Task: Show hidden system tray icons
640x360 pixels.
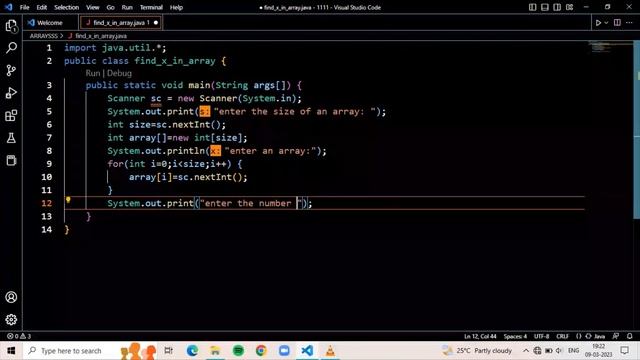Action: (x=526, y=351)
